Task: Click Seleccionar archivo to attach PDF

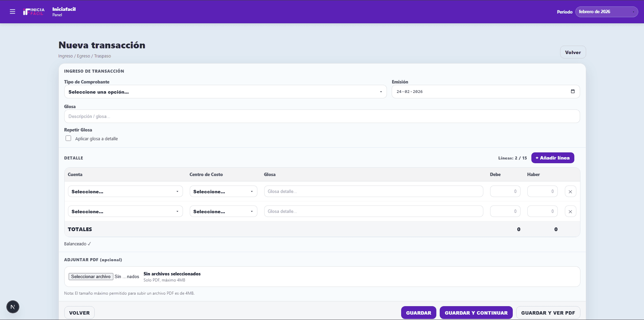Action: coord(91,276)
